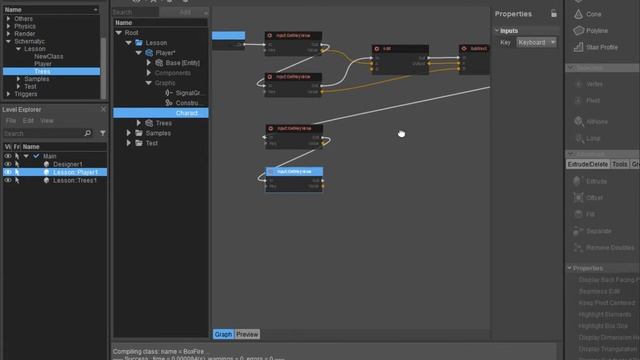This screenshot has width=640, height=360.
Task: Click the Test folder icon in the Root tree
Action: [139, 143]
